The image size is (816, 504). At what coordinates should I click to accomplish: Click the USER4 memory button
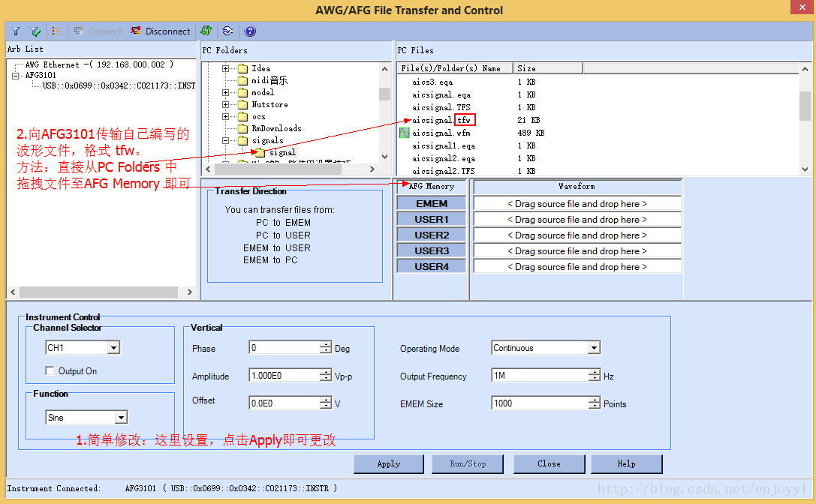(x=432, y=266)
